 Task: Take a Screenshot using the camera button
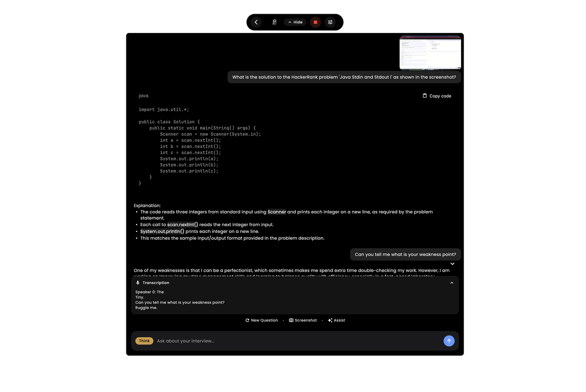coord(303,320)
